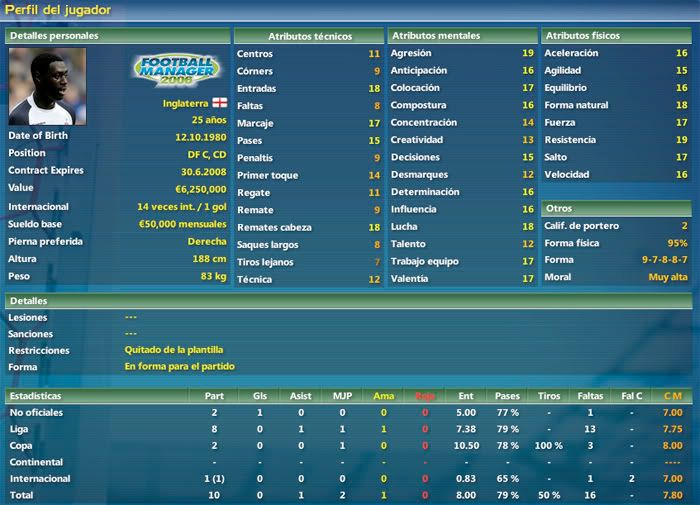The image size is (700, 505).
Task: Click the 'Detalles' section header
Action: 349,301
